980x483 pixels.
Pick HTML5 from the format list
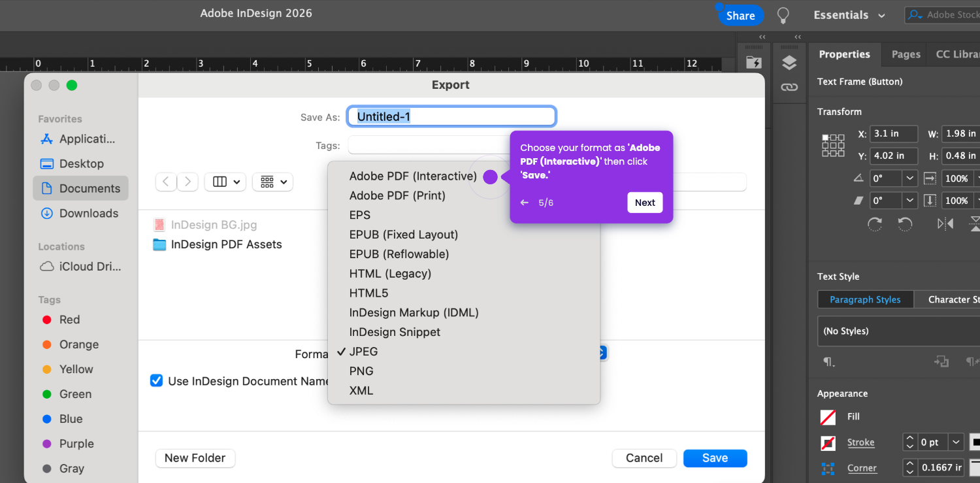368,293
